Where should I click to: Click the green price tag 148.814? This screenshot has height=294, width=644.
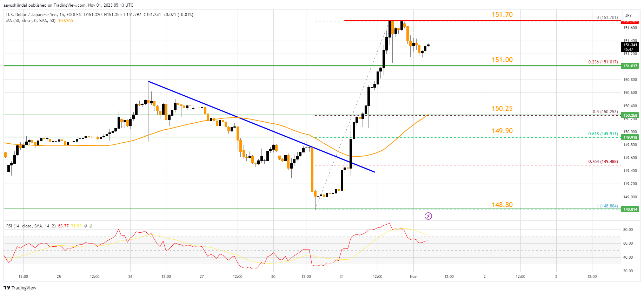coord(630,209)
